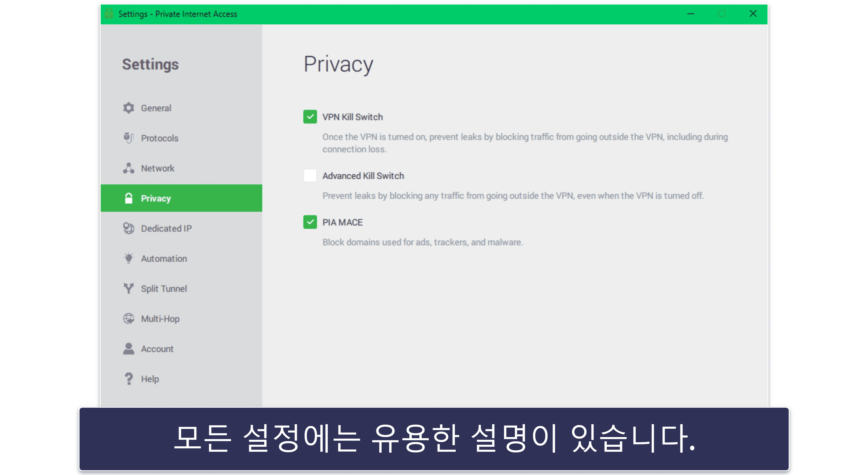
Task: Disable the VPN Kill Switch checkbox
Action: click(x=310, y=117)
